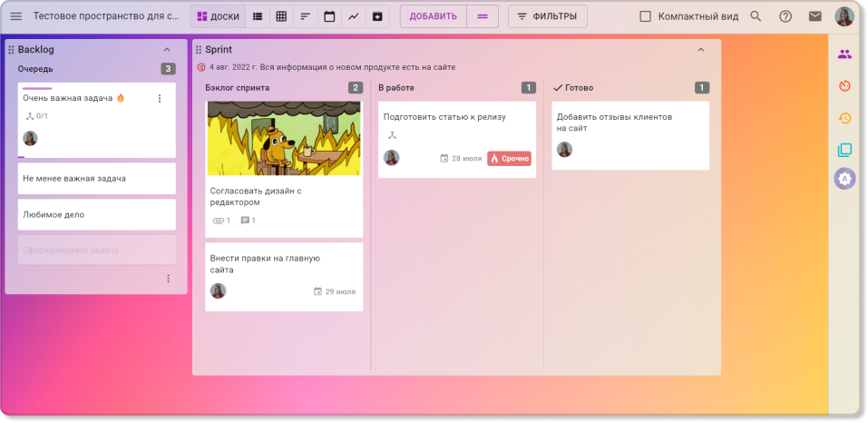Collapse the Backlog board
This screenshot has width=868, height=423.
click(x=167, y=50)
